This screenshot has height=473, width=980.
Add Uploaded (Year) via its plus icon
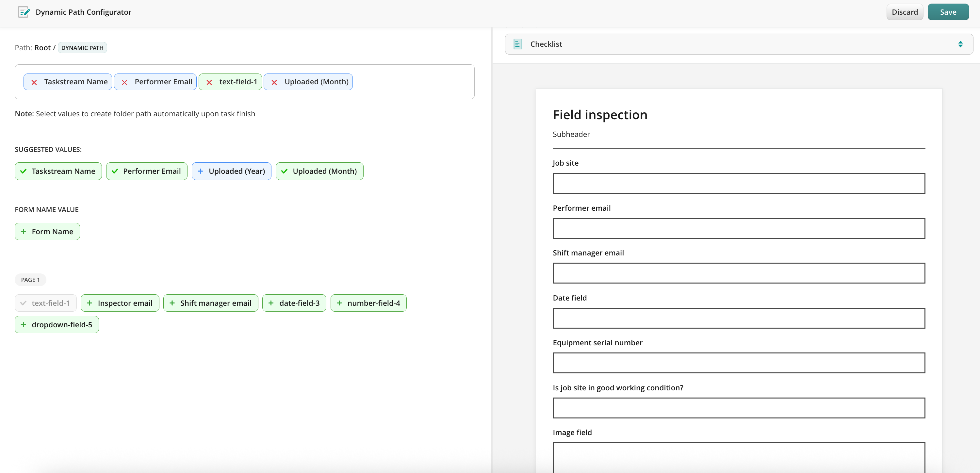(201, 171)
